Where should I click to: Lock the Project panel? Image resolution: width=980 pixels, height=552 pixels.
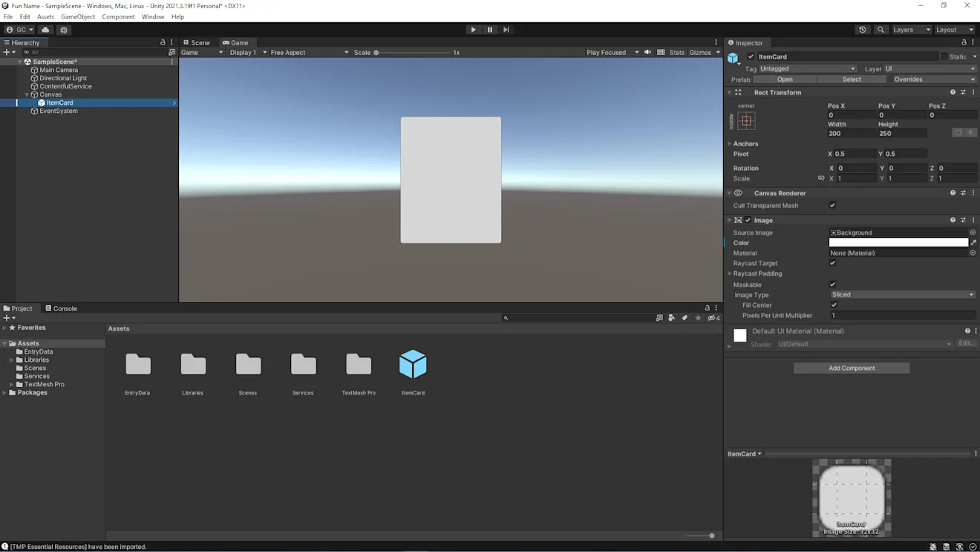click(x=707, y=308)
